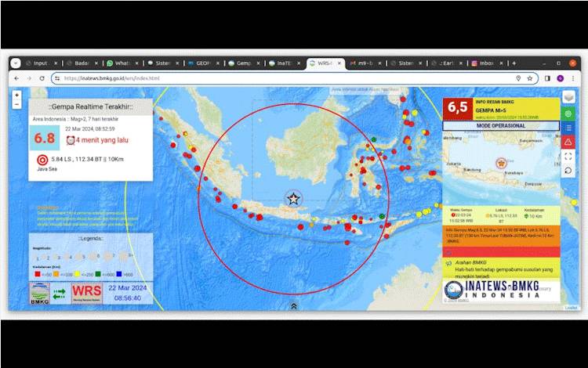
Task: Click the BMKG logo at bottom left
Action: [x=40, y=293]
